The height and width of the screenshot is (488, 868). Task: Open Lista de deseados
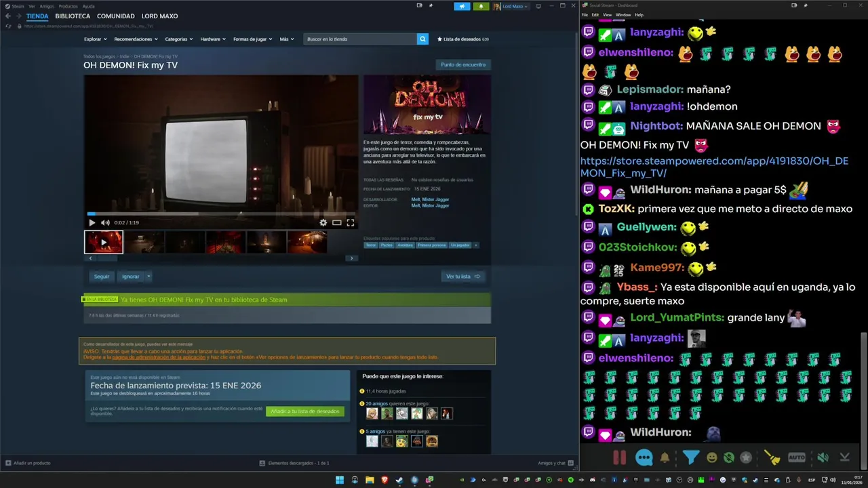tap(463, 39)
